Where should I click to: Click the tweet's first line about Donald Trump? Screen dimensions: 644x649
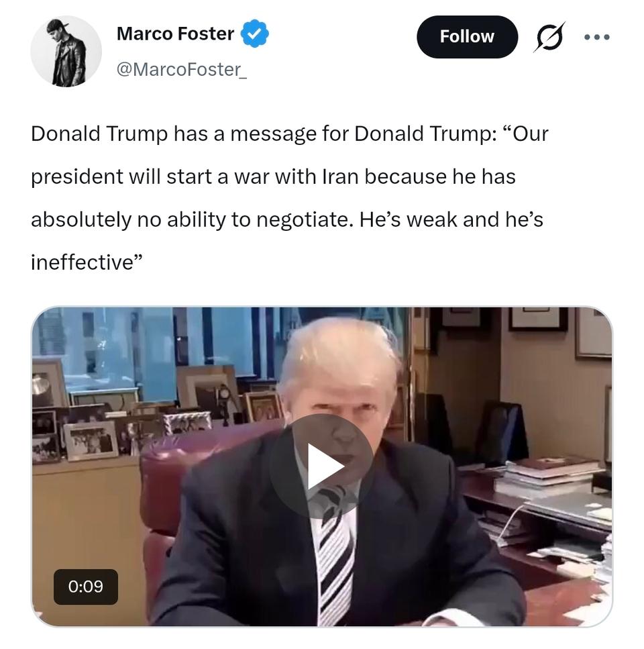[290, 134]
